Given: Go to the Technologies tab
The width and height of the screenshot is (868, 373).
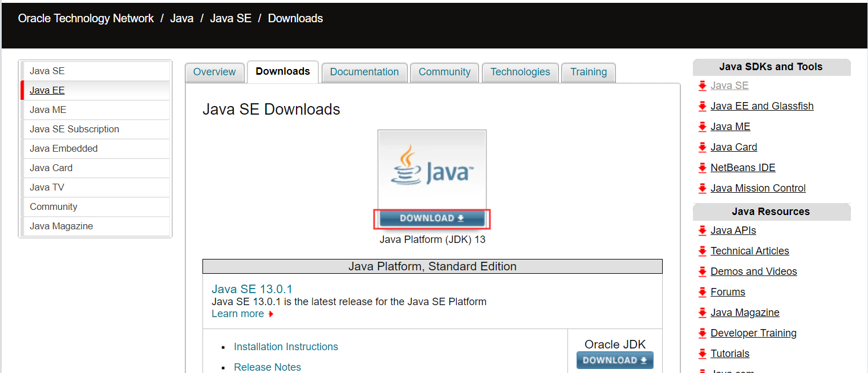Looking at the screenshot, I should point(520,72).
